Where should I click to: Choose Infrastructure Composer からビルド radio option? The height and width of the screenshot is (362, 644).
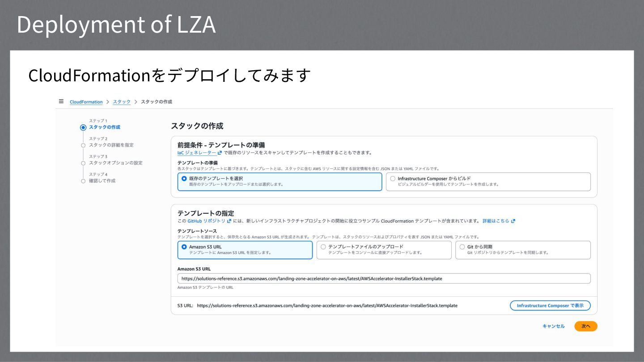pyautogui.click(x=488, y=181)
